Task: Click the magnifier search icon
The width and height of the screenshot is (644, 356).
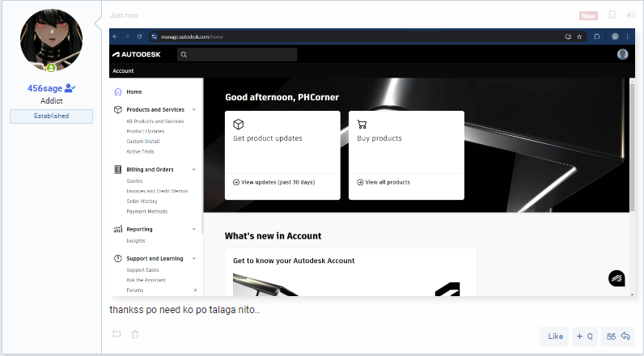Action: 184,54
